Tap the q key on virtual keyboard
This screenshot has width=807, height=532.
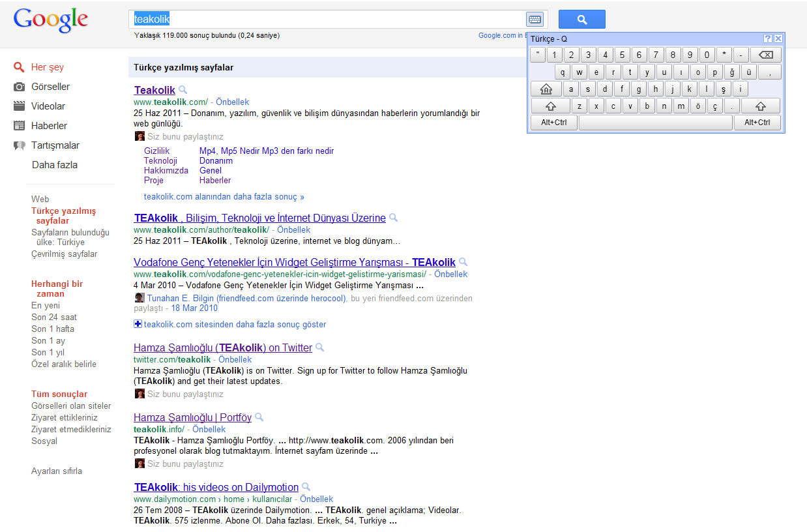563,72
